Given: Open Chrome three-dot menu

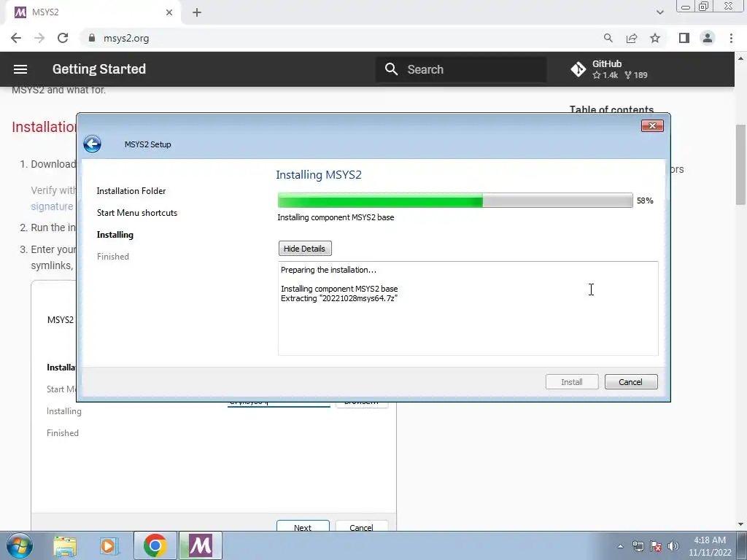Looking at the screenshot, I should pos(731,38).
